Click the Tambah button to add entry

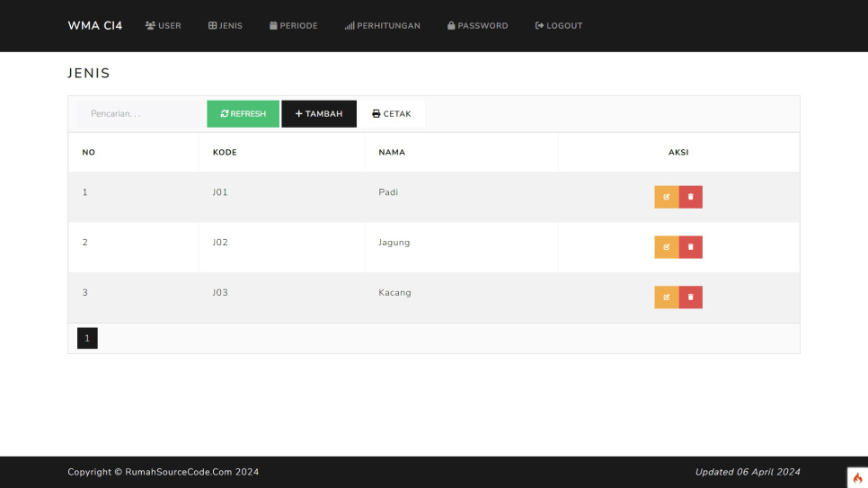tap(319, 114)
